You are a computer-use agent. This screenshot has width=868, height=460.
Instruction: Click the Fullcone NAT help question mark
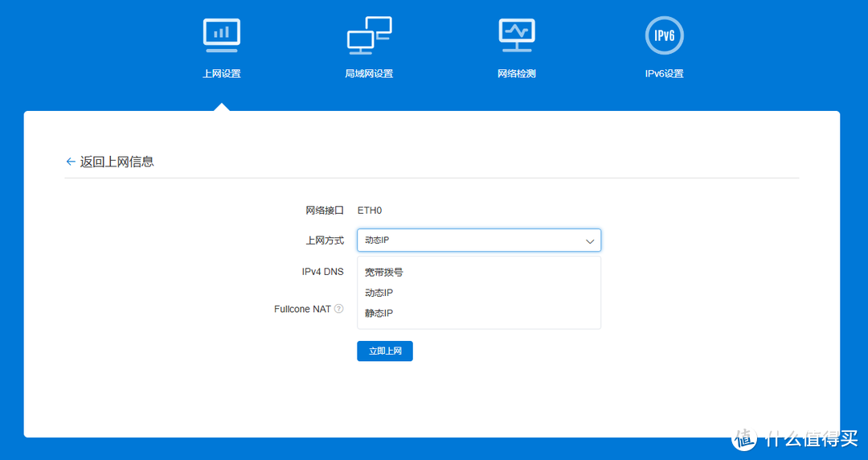tap(338, 309)
